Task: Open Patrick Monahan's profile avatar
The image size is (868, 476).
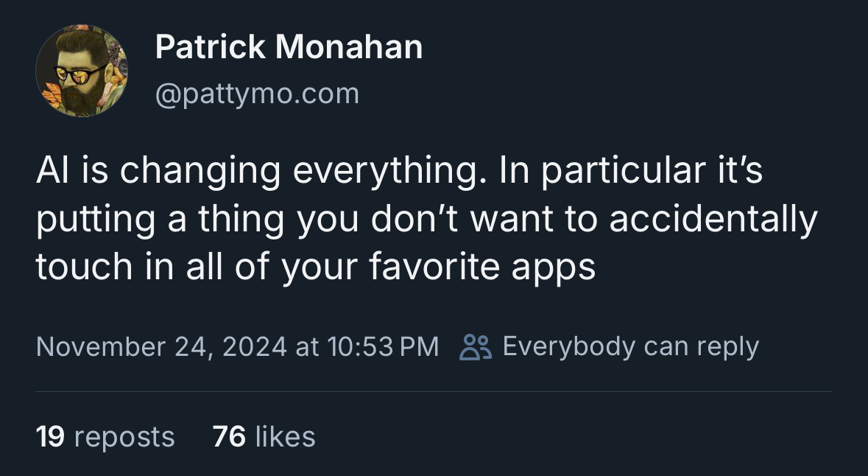Action: [82, 71]
